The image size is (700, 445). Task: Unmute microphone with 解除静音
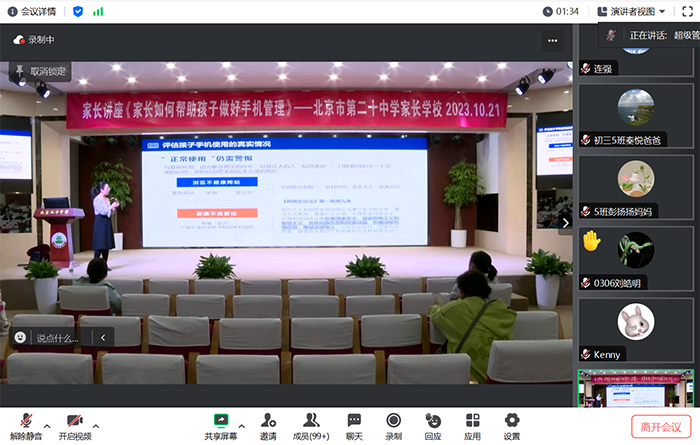point(26,426)
